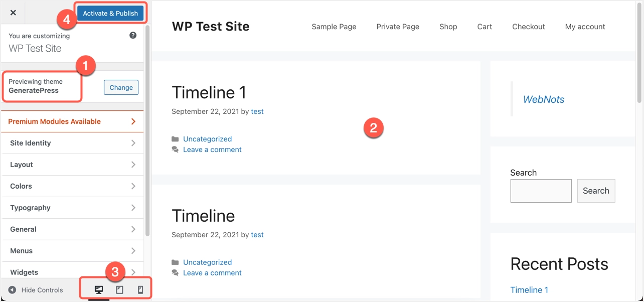The width and height of the screenshot is (644, 302).
Task: Close the Customizer with the X icon
Action: click(13, 13)
